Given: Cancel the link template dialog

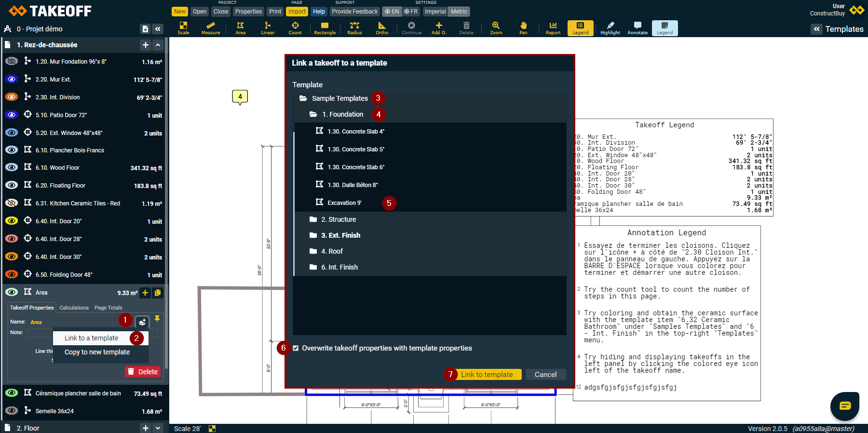Looking at the screenshot, I should 545,375.
